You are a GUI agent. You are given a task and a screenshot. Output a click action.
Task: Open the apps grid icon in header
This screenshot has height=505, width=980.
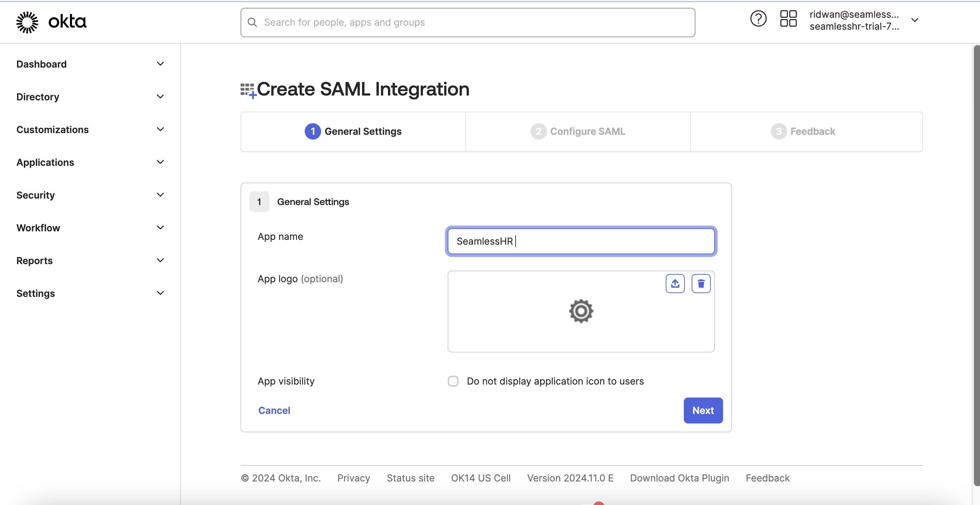(x=788, y=19)
